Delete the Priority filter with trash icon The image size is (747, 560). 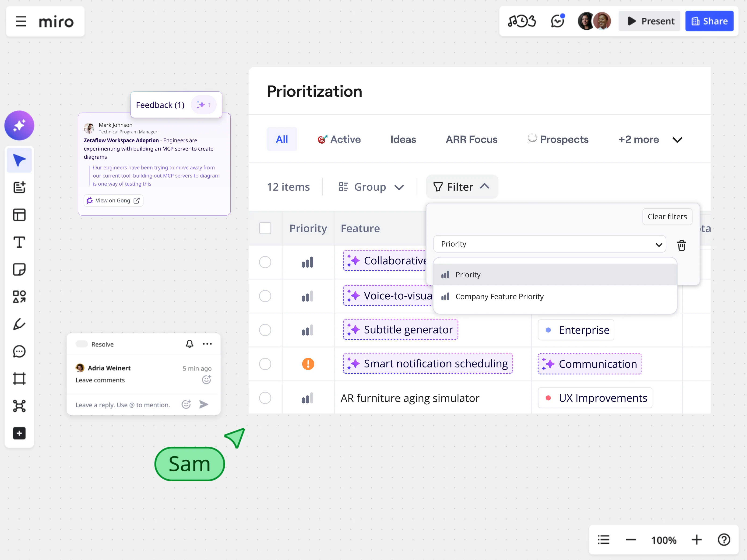click(681, 245)
